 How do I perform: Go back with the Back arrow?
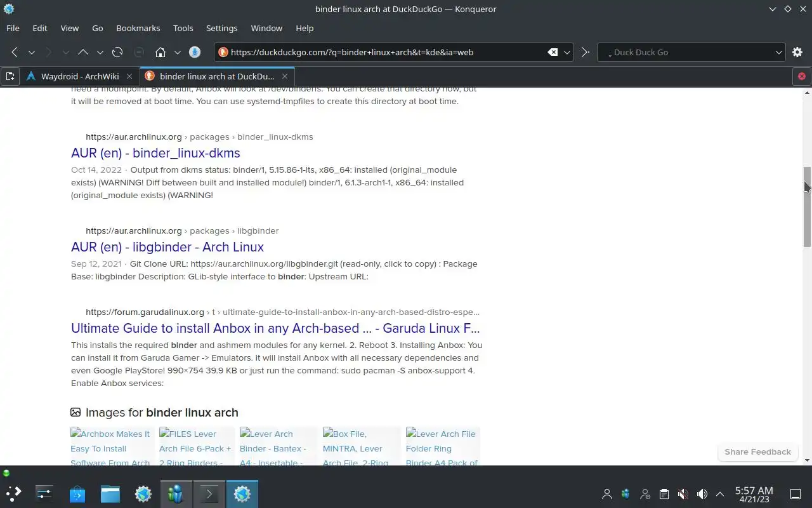(x=15, y=52)
